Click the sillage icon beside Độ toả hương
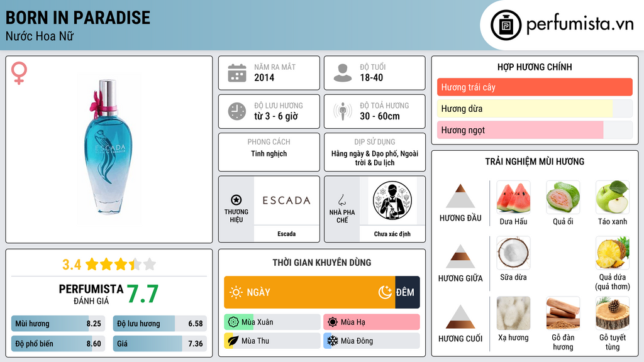This screenshot has height=362, width=644. (x=343, y=111)
